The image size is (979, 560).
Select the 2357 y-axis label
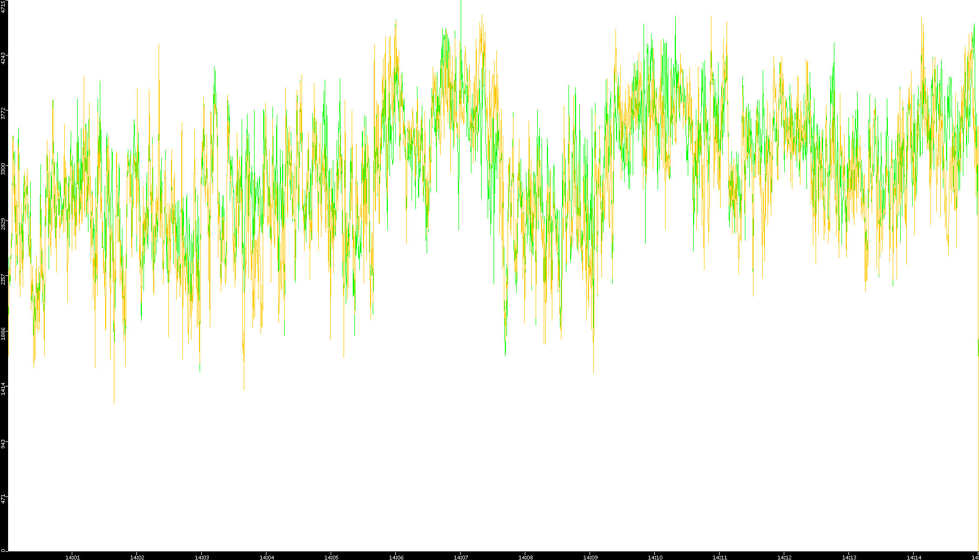click(x=4, y=279)
